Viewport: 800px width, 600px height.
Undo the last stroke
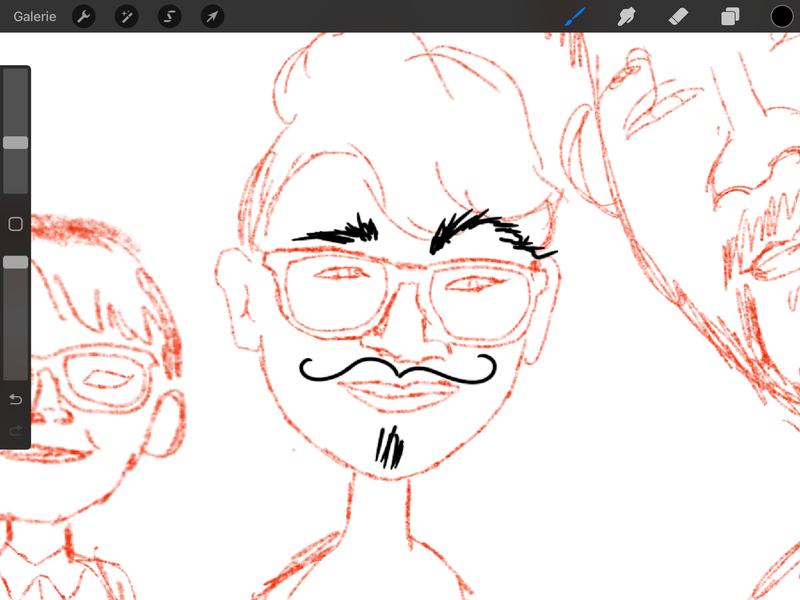click(15, 400)
